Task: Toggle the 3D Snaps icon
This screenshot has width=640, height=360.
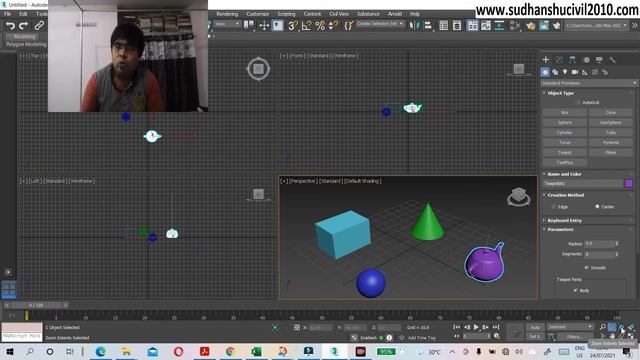Action: [x=293, y=26]
